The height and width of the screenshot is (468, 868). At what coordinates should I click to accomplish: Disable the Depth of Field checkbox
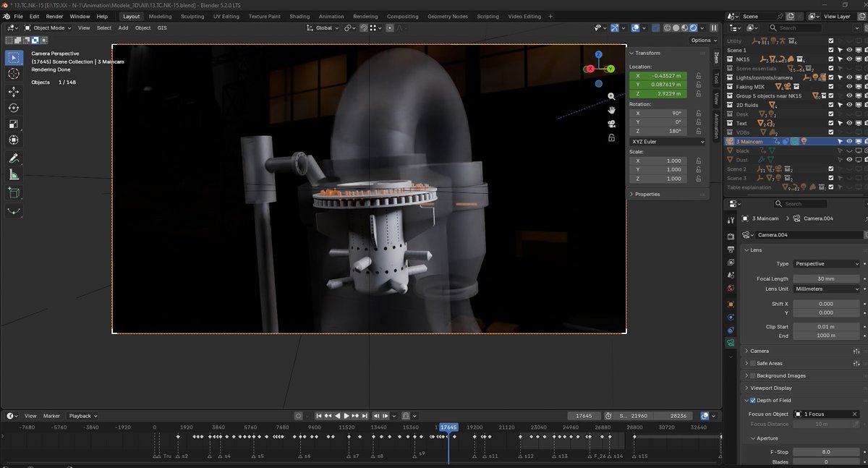(x=753, y=400)
